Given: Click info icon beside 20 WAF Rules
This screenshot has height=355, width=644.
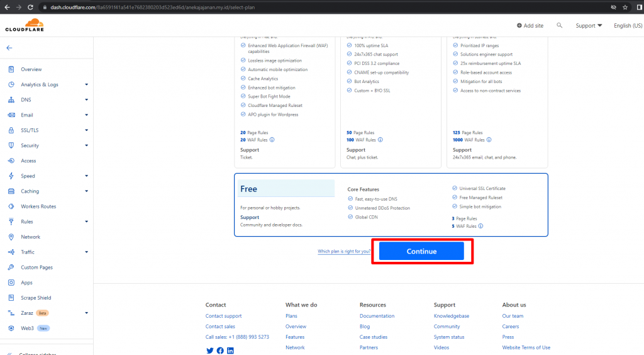Looking at the screenshot, I should (x=272, y=140).
